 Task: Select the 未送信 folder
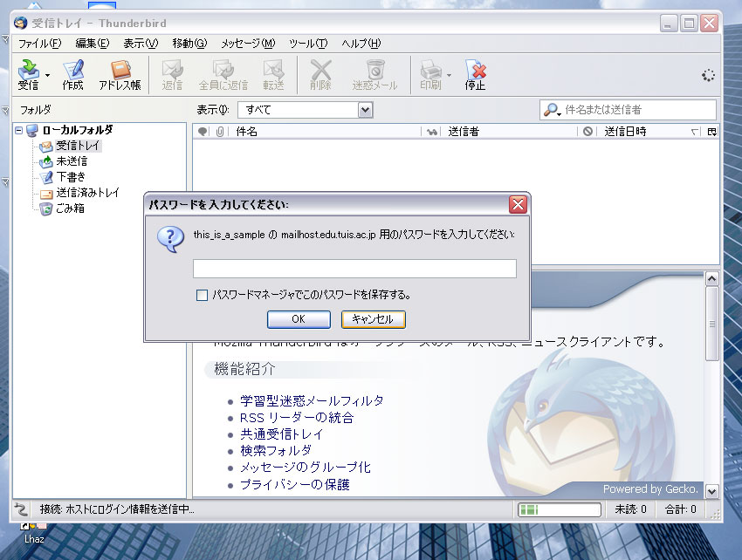coord(72,161)
